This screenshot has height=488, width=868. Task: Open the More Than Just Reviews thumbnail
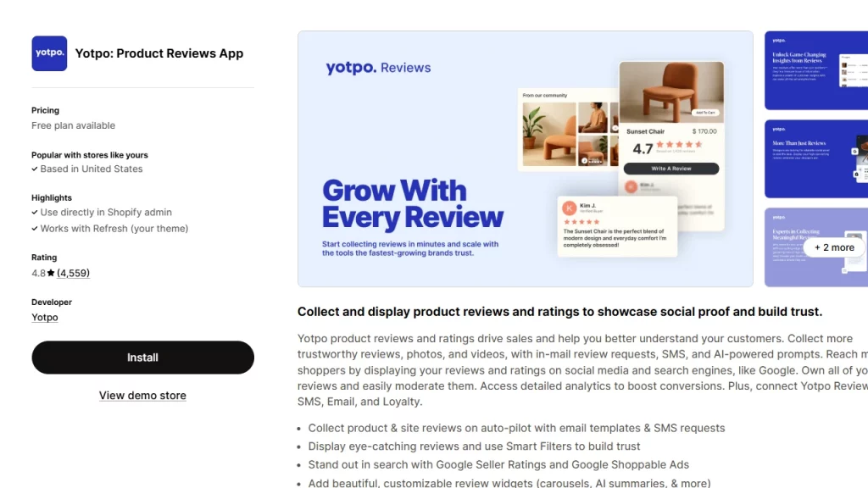(816, 158)
